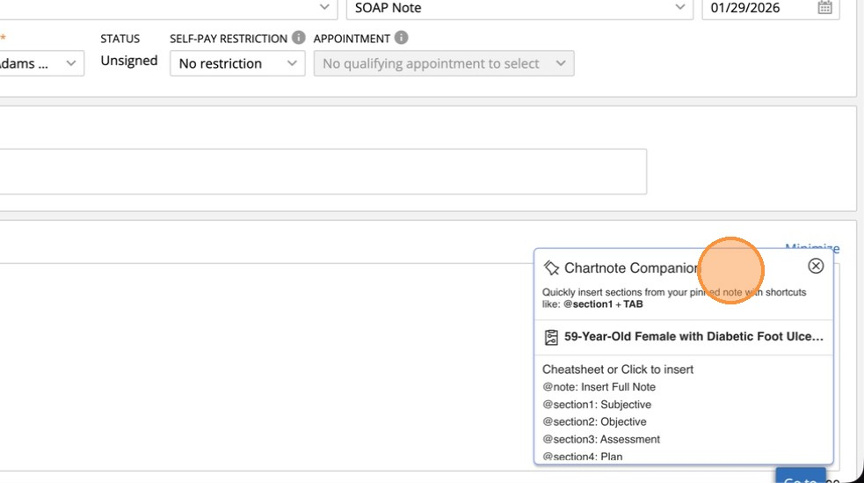Click the pinned note document icon
Viewport: 864px width, 484px height.
tap(551, 338)
